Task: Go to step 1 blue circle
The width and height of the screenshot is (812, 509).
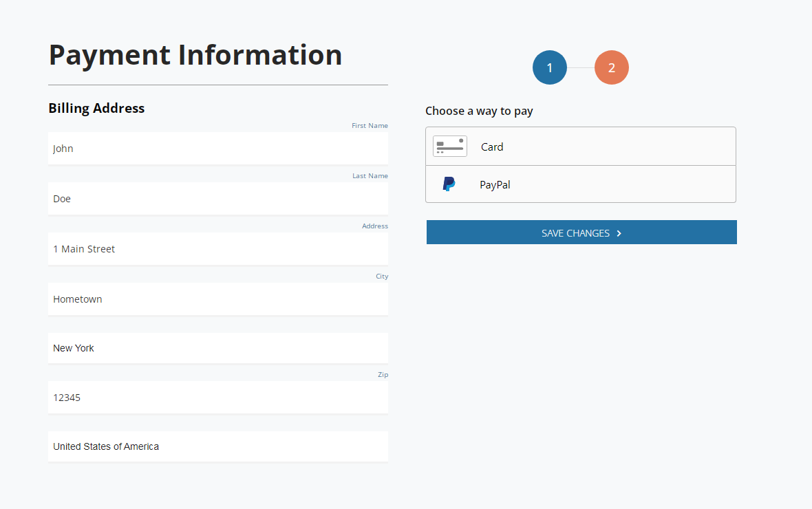Action: click(x=549, y=67)
